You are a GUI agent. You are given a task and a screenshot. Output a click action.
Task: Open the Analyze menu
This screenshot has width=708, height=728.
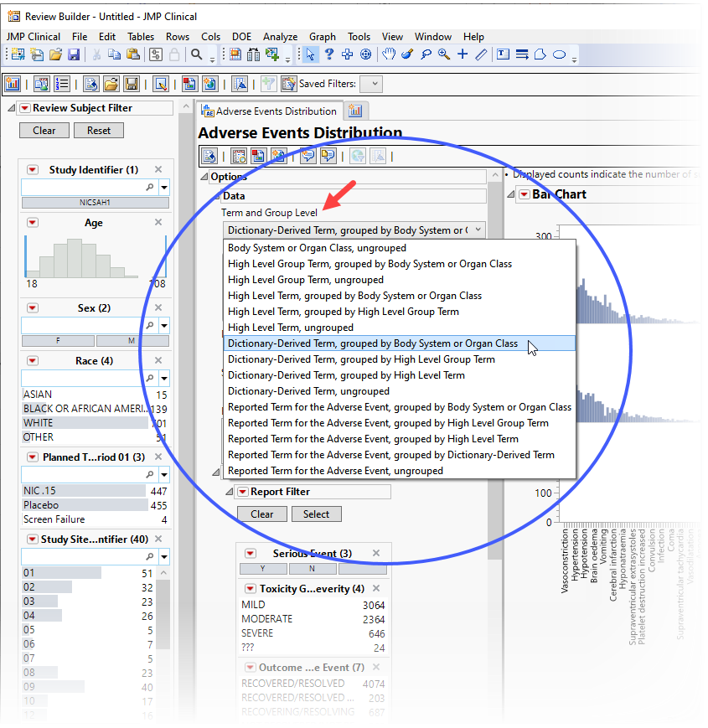(280, 37)
